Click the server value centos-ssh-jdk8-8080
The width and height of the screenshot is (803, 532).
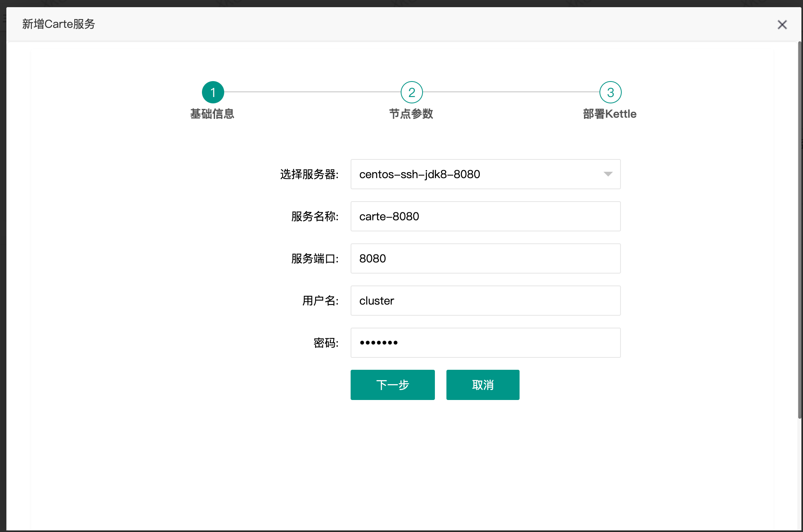point(419,174)
